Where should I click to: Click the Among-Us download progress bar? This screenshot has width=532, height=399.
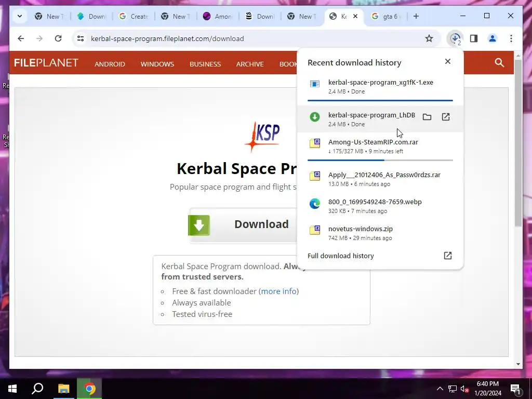tap(380, 160)
